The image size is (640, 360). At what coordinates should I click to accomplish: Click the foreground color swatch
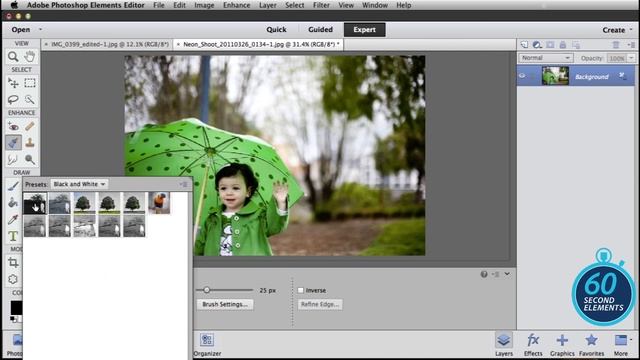click(x=16, y=307)
